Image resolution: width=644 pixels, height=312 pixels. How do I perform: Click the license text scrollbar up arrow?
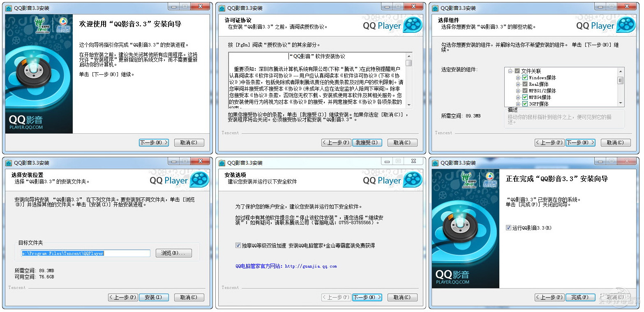[409, 56]
